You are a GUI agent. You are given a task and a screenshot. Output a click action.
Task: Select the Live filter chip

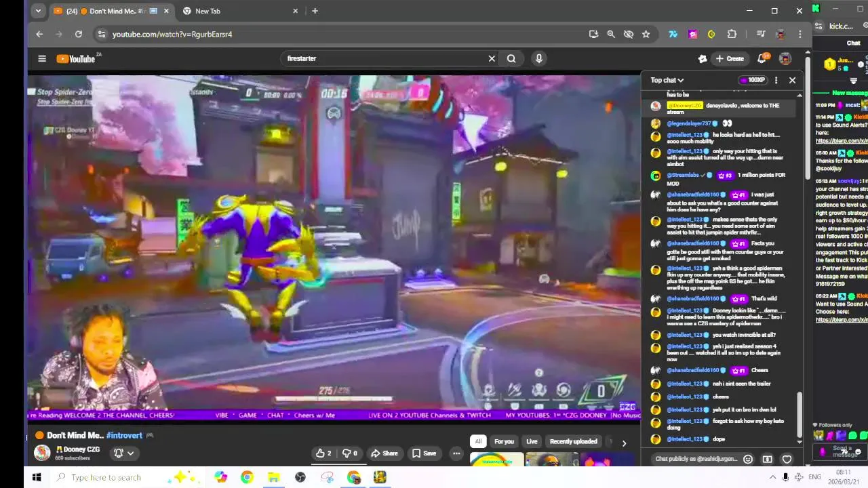pos(532,441)
